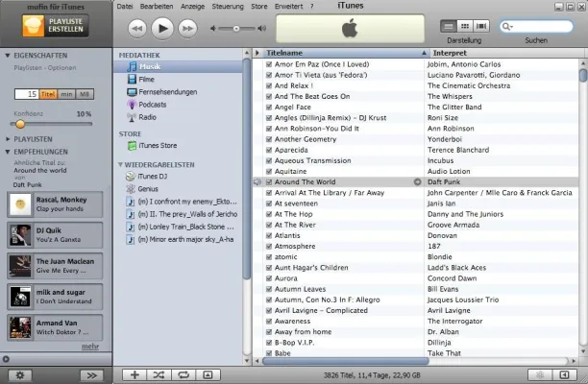
Task: Open the Store menu
Action: pyautogui.click(x=259, y=7)
